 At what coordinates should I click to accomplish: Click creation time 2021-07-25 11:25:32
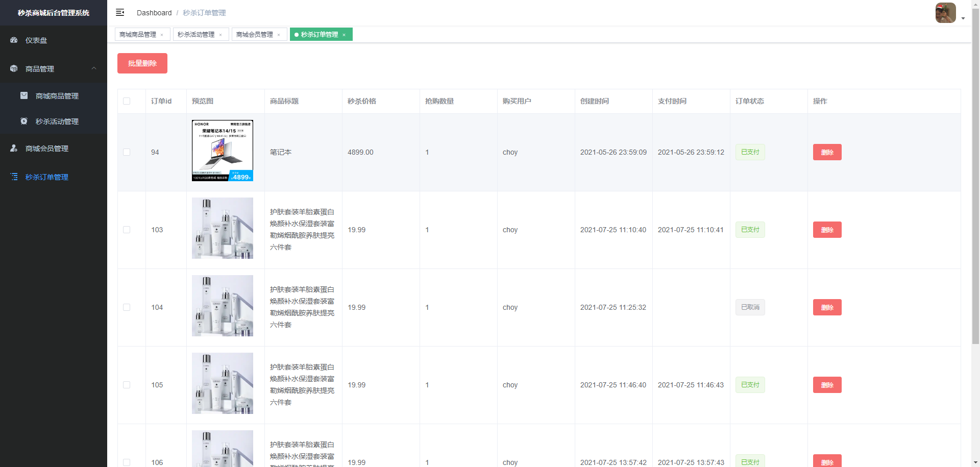(x=613, y=307)
